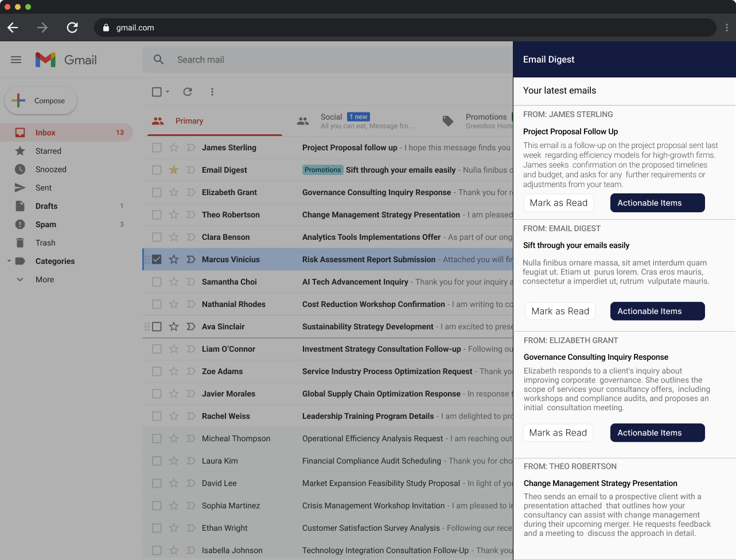Switch to the Promotions tab
The height and width of the screenshot is (560, 736).
(476, 121)
